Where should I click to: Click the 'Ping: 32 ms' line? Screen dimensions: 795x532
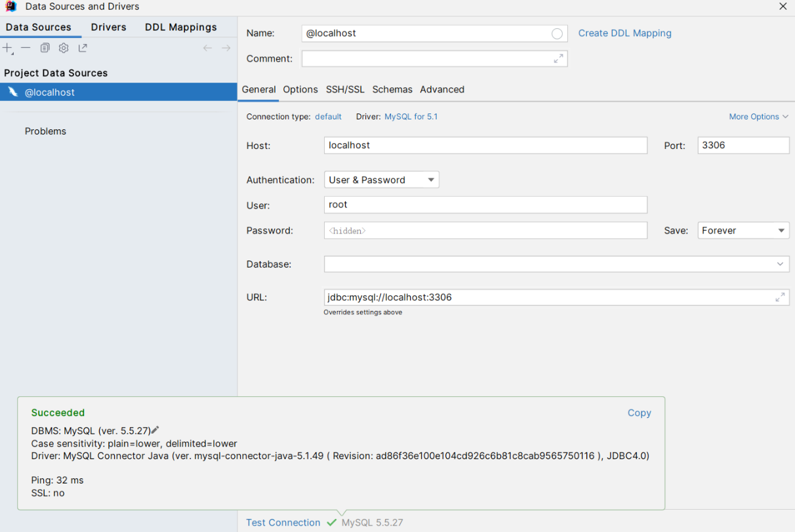point(58,480)
